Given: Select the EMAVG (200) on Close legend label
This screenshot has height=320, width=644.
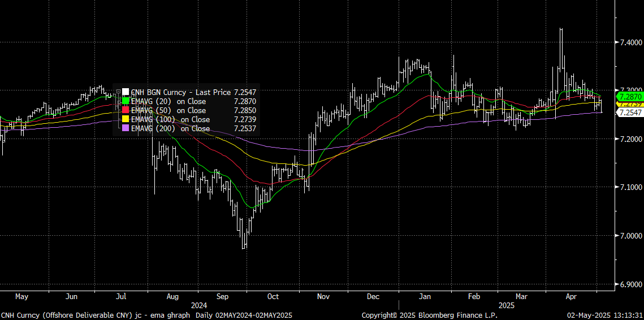Looking at the screenshot, I should [170, 128].
